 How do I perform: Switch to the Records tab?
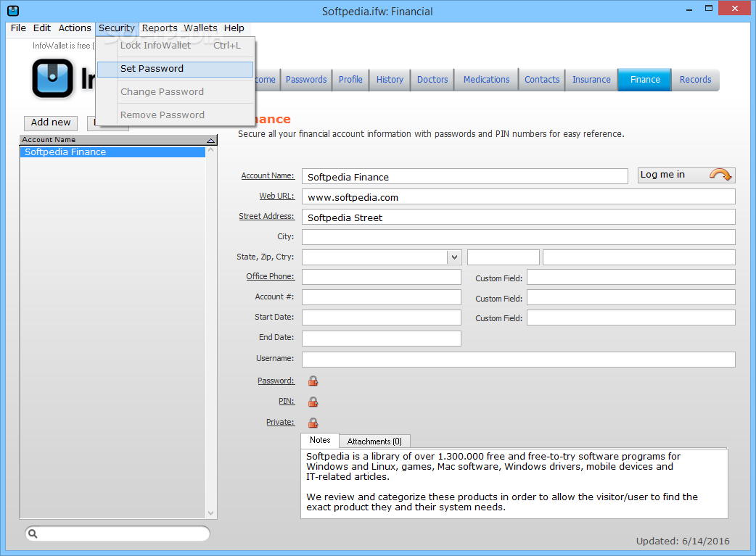695,80
